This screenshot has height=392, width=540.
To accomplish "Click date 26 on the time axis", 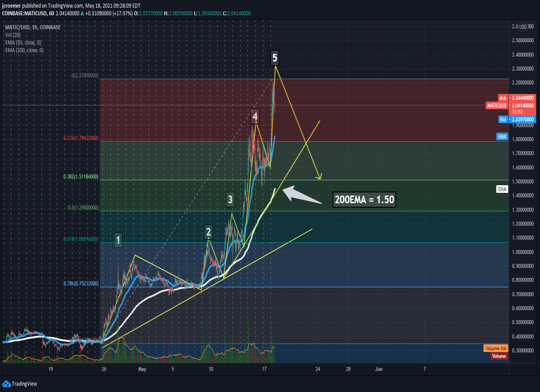I will click(104, 369).
